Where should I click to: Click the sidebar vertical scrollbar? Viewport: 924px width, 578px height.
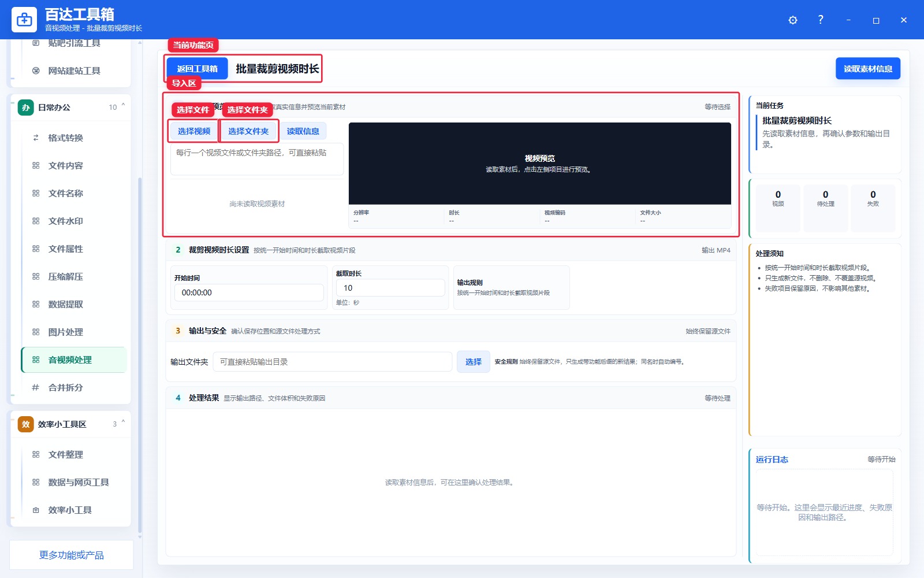140,355
